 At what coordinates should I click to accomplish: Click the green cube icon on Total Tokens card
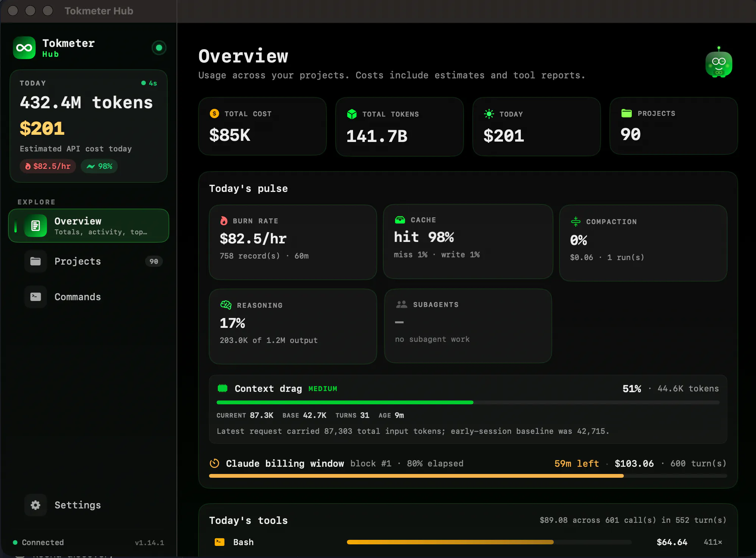(352, 114)
